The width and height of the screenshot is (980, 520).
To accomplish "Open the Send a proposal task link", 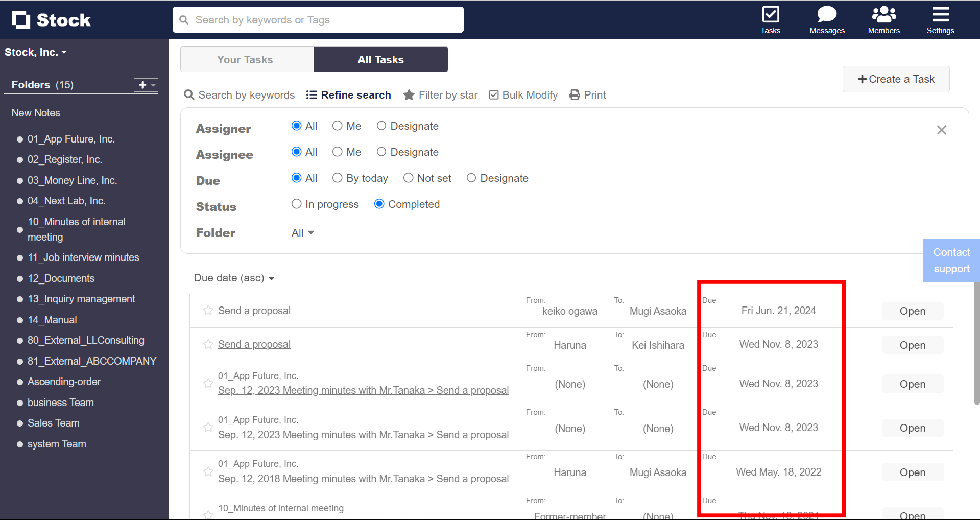I will (254, 310).
